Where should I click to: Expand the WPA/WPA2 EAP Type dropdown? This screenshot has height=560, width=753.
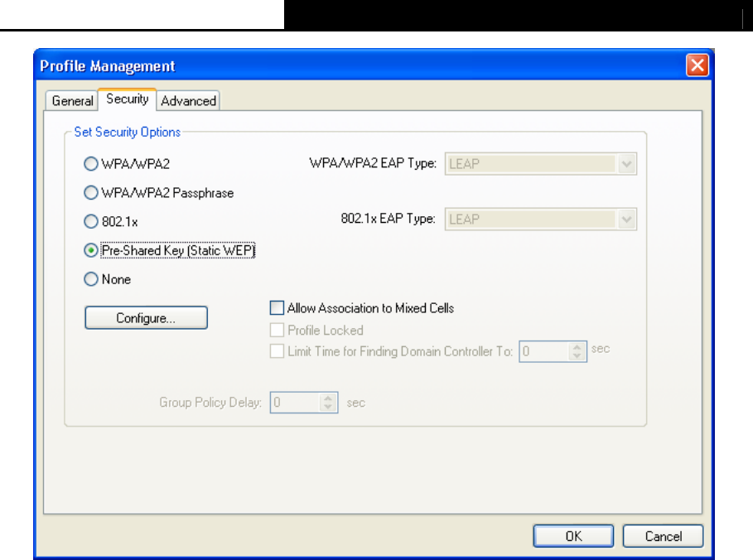pyautogui.click(x=626, y=164)
